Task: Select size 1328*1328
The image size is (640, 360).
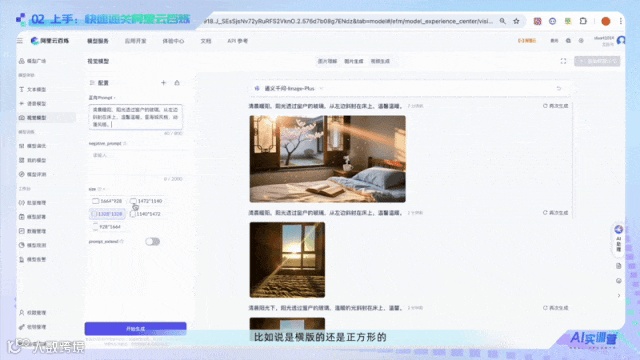Action: (107, 213)
